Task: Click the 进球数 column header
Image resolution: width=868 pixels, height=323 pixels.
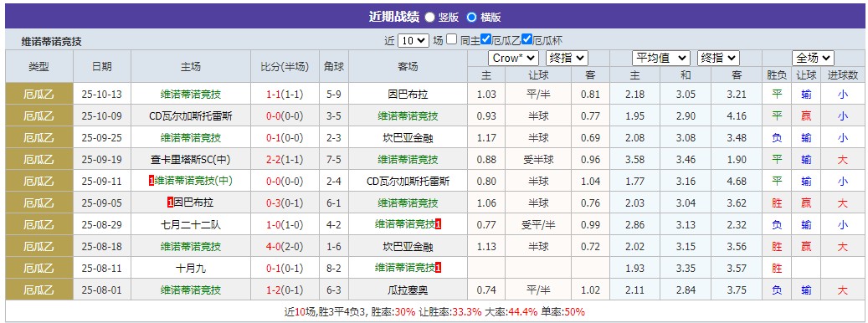Action: (x=843, y=75)
